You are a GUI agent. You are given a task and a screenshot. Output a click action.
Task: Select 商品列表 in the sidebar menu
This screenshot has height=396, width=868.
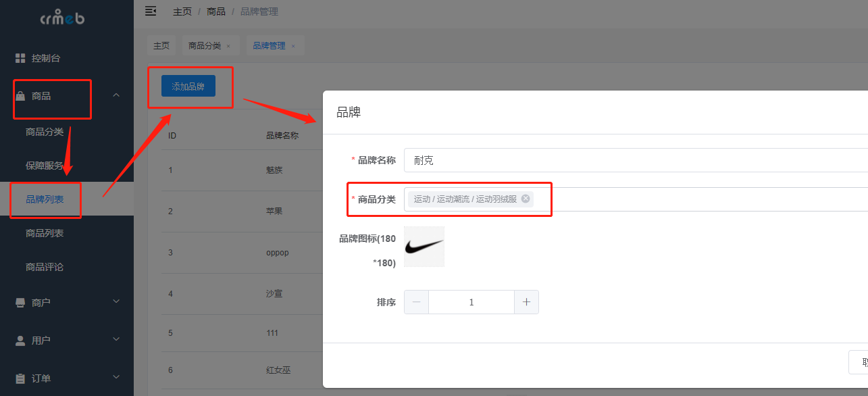[45, 233]
